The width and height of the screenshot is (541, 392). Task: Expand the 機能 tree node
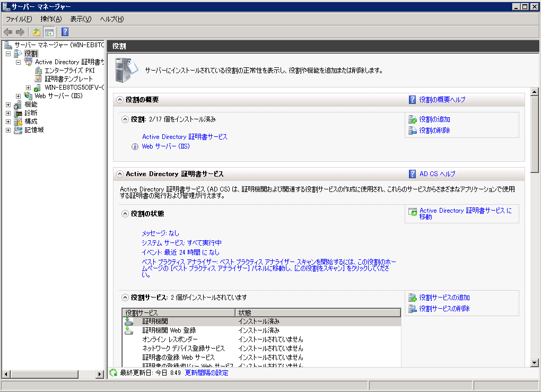(x=8, y=104)
